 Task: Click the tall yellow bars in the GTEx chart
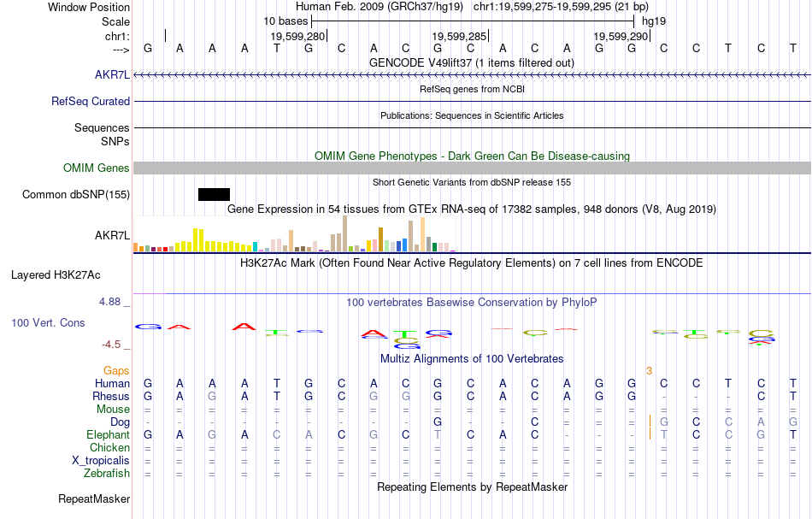(198, 239)
